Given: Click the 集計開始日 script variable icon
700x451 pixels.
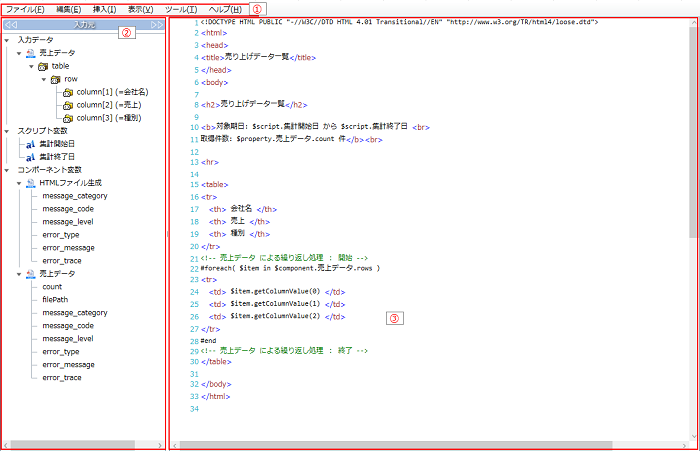Looking at the screenshot, I should (x=30, y=143).
